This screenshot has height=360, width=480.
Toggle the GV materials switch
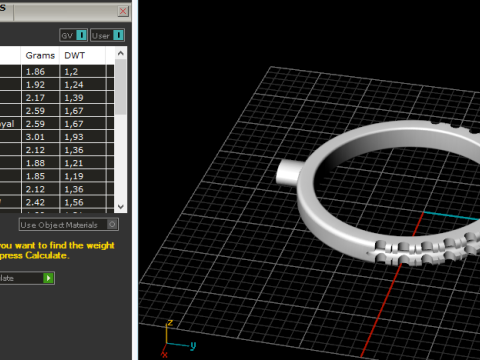pyautogui.click(x=74, y=35)
